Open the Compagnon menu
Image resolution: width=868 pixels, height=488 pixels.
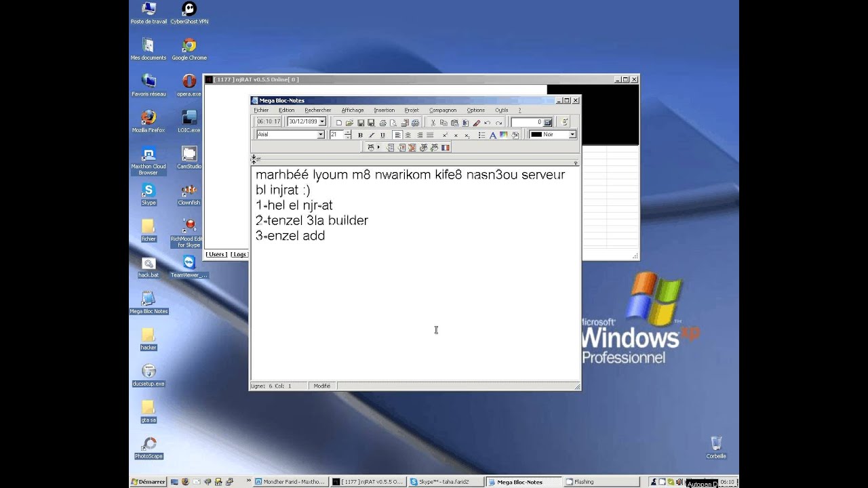[443, 110]
